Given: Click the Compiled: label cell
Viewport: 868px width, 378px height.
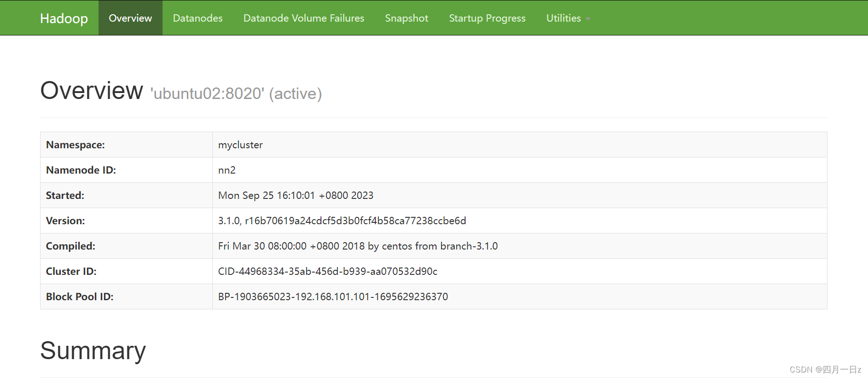Looking at the screenshot, I should tap(126, 246).
